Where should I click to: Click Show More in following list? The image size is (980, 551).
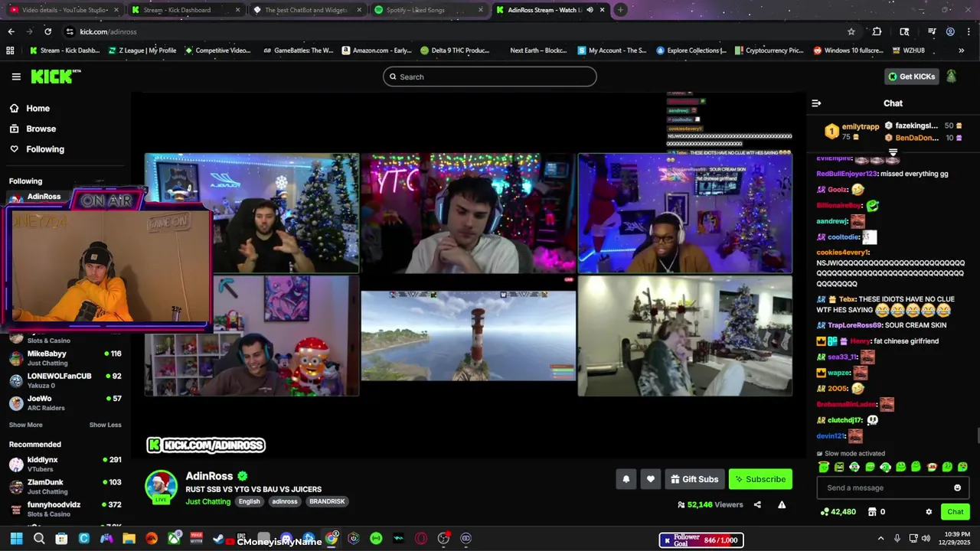(x=26, y=425)
